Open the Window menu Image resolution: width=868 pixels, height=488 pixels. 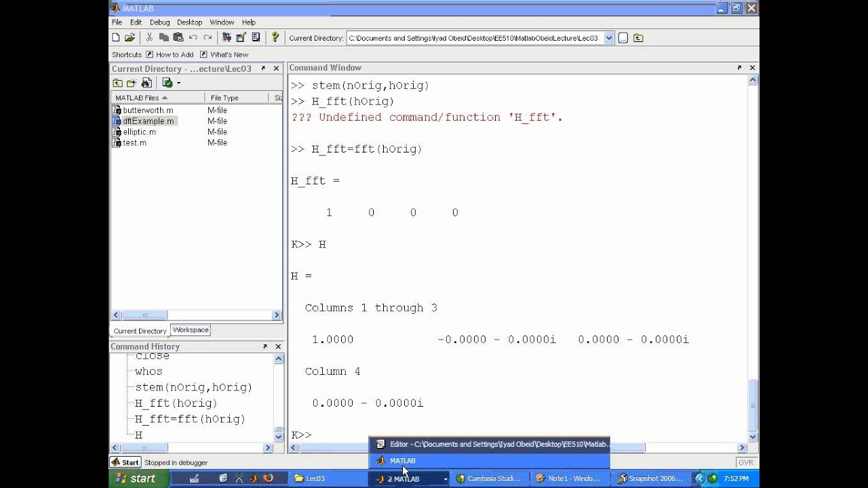(222, 22)
